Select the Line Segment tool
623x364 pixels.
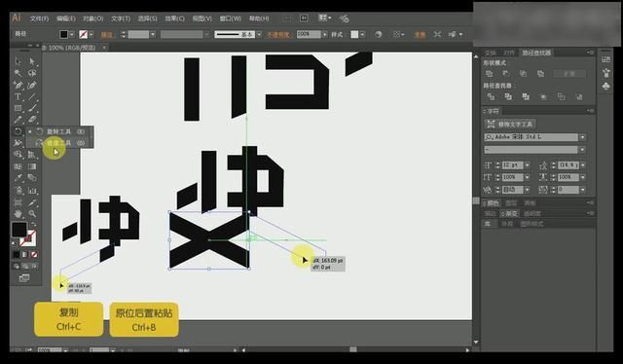(x=32, y=96)
